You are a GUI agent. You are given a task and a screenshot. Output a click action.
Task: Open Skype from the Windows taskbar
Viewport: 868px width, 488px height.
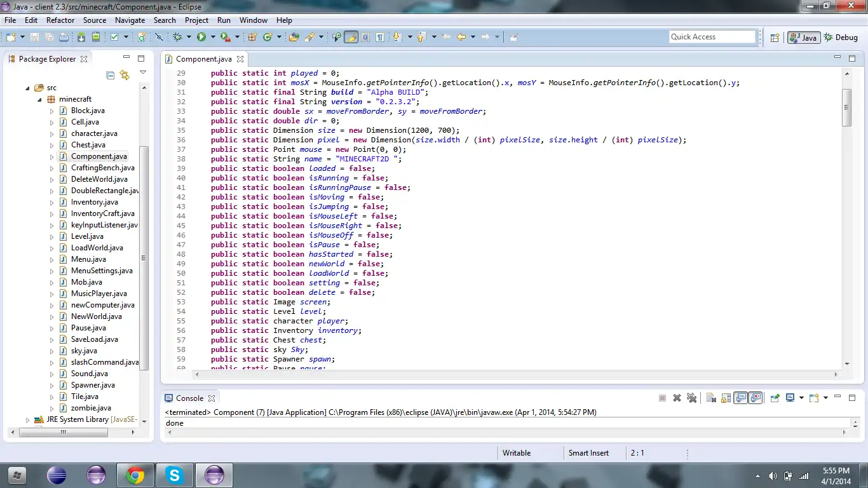173,475
